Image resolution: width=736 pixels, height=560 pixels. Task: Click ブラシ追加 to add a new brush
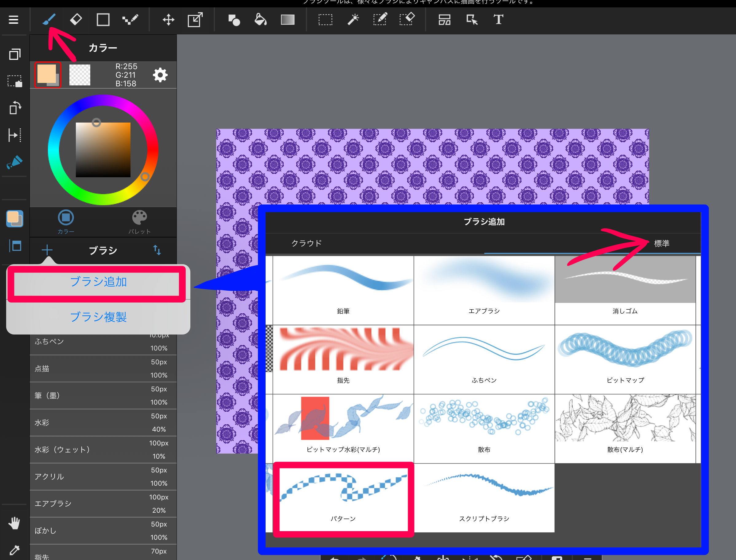click(x=97, y=281)
